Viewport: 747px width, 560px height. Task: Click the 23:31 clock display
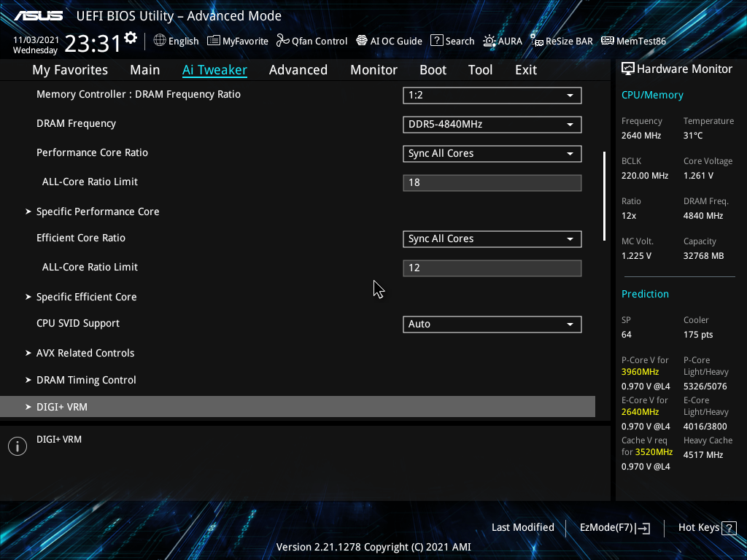93,43
